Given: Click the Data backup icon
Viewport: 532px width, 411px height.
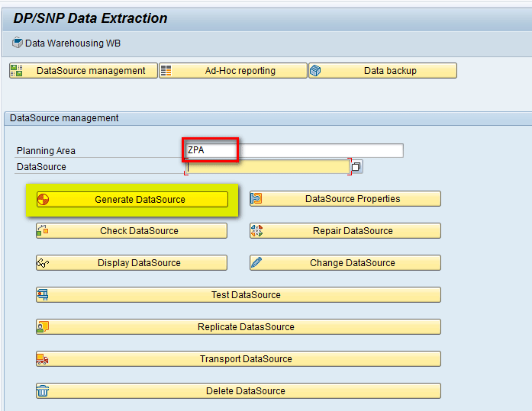Looking at the screenshot, I should tap(316, 71).
